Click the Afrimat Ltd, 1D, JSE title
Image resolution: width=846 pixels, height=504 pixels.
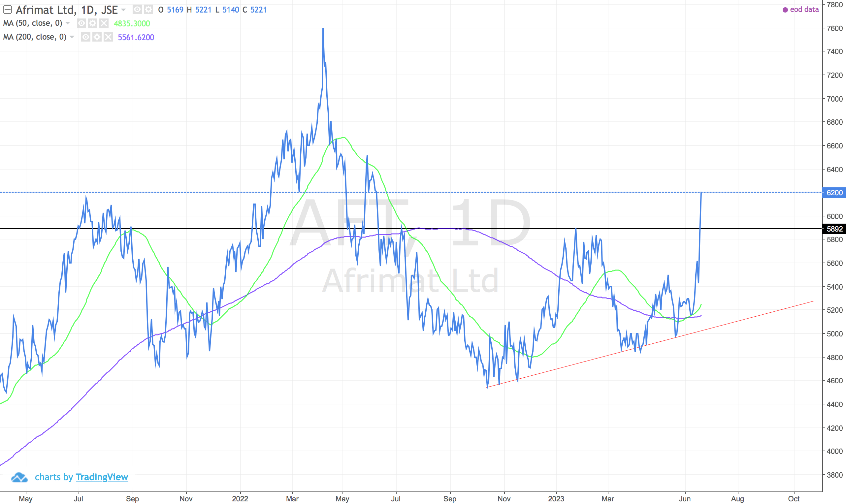point(67,10)
